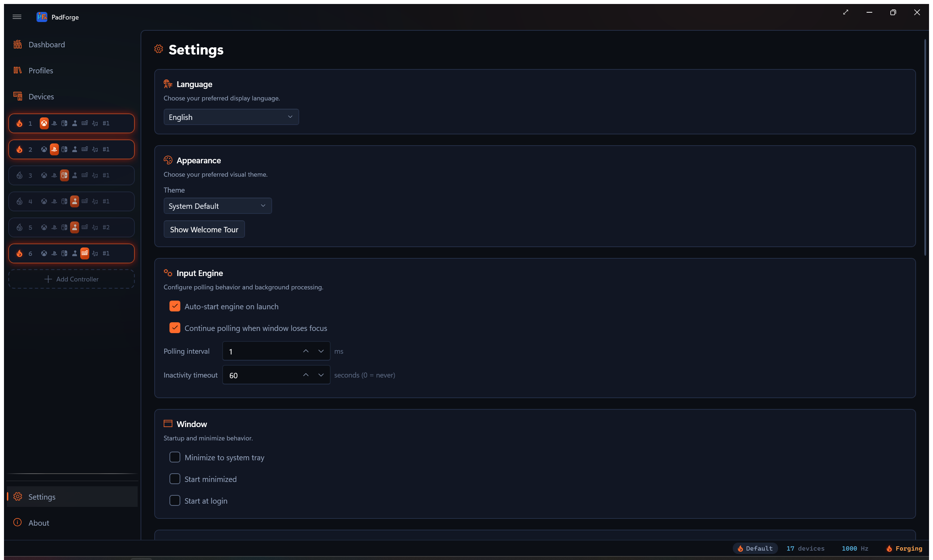Click the Default profile badge in status bar

pos(755,548)
